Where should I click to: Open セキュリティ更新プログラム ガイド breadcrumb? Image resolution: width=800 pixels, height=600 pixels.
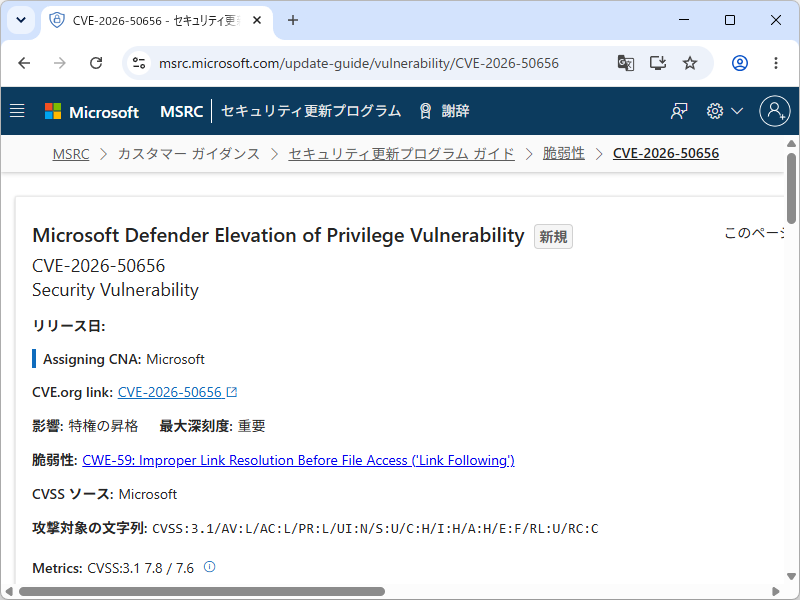click(x=402, y=154)
